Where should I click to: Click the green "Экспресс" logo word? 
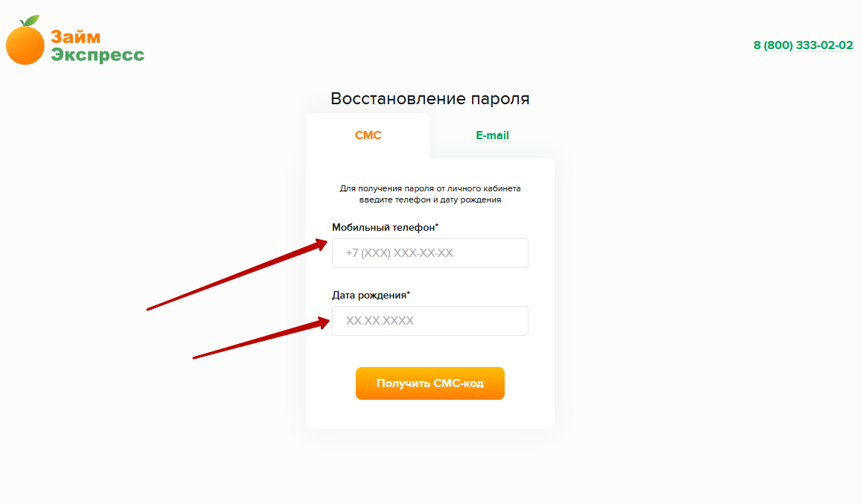[x=98, y=54]
